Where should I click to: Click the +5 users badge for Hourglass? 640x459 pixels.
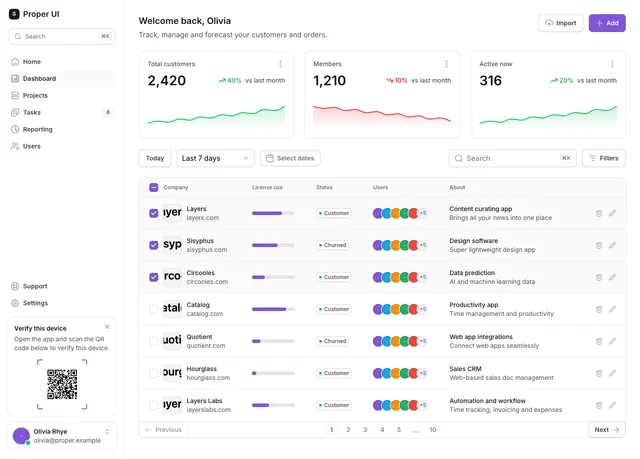click(x=423, y=373)
